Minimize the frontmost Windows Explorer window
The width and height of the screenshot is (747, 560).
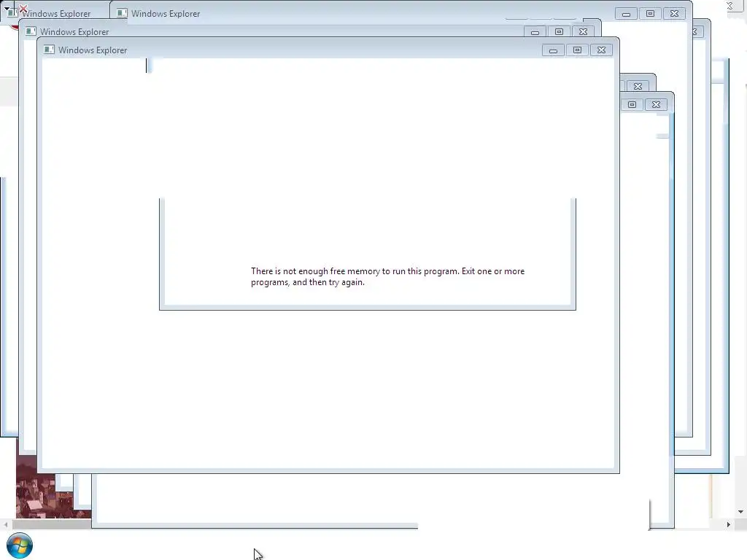(553, 50)
